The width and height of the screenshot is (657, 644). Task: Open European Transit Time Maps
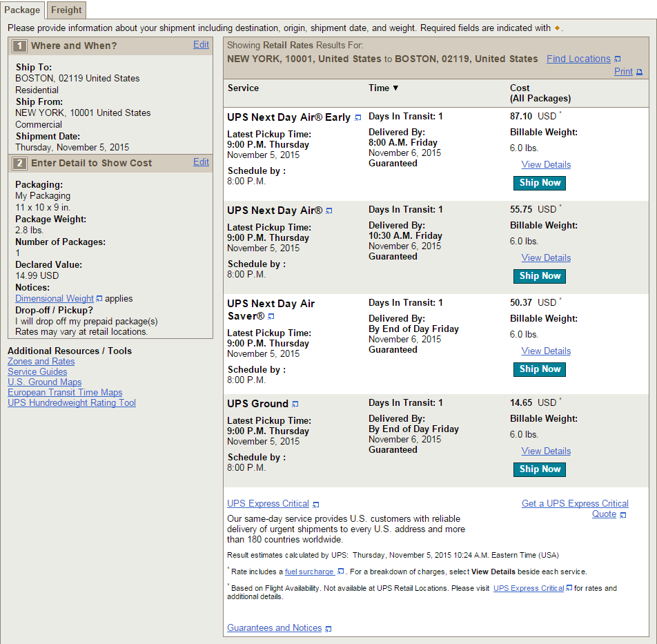pyautogui.click(x=65, y=393)
